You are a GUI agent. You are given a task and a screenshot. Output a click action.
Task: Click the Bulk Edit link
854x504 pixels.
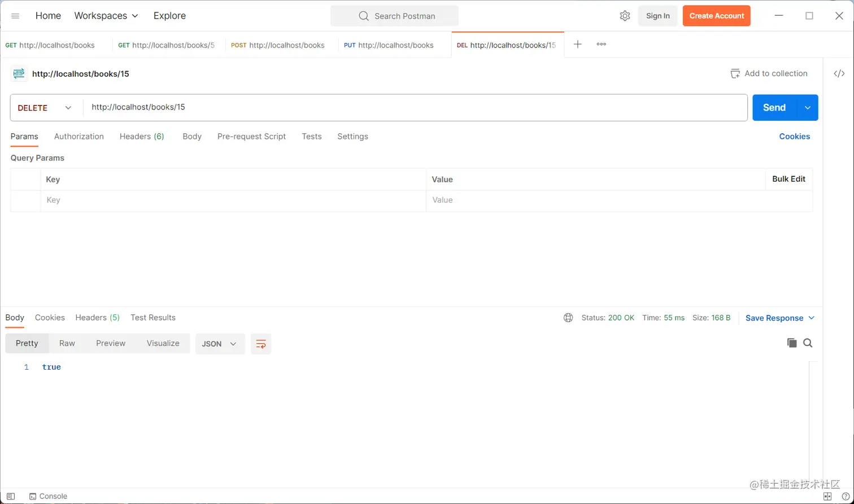click(x=788, y=179)
